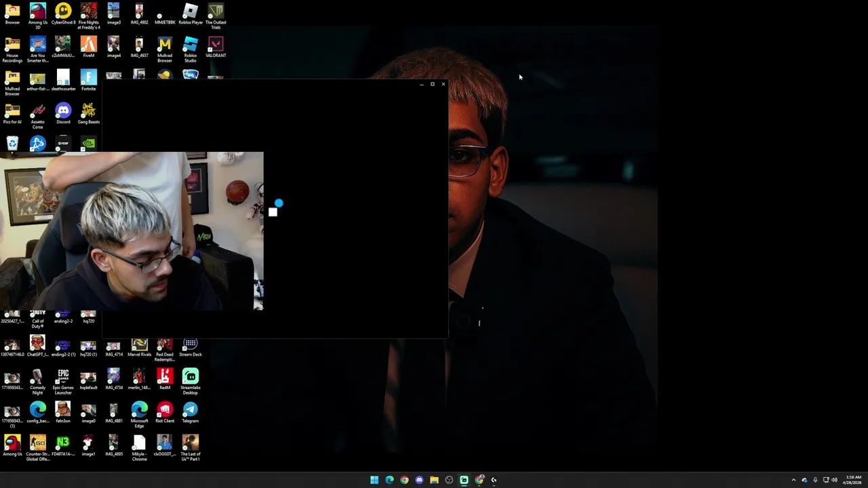Open the RedM desktop icon
Viewport: 868px width, 488px height.
[x=165, y=380]
